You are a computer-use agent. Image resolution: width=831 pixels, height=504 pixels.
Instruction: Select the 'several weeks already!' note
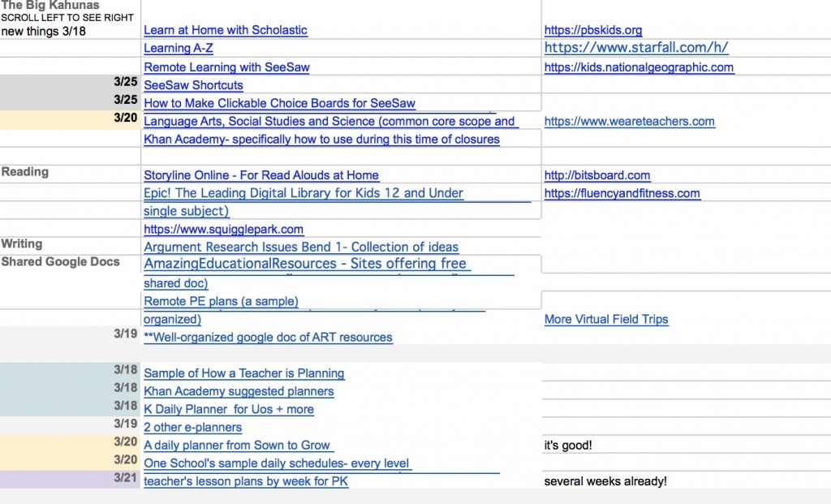(x=605, y=482)
